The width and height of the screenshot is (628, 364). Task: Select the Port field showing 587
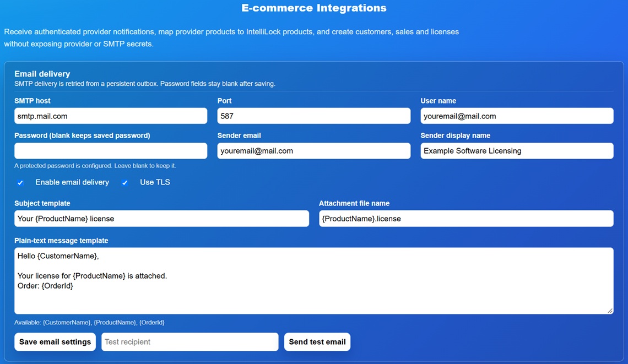pyautogui.click(x=314, y=116)
